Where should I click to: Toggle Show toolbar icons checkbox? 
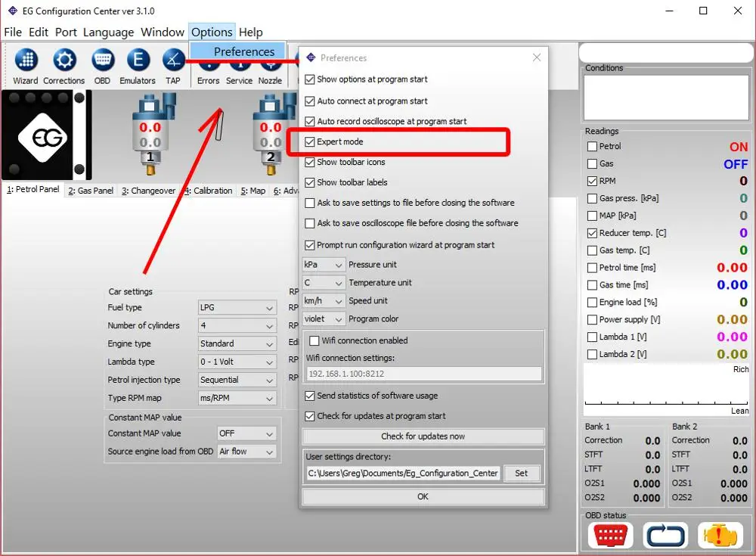point(309,162)
